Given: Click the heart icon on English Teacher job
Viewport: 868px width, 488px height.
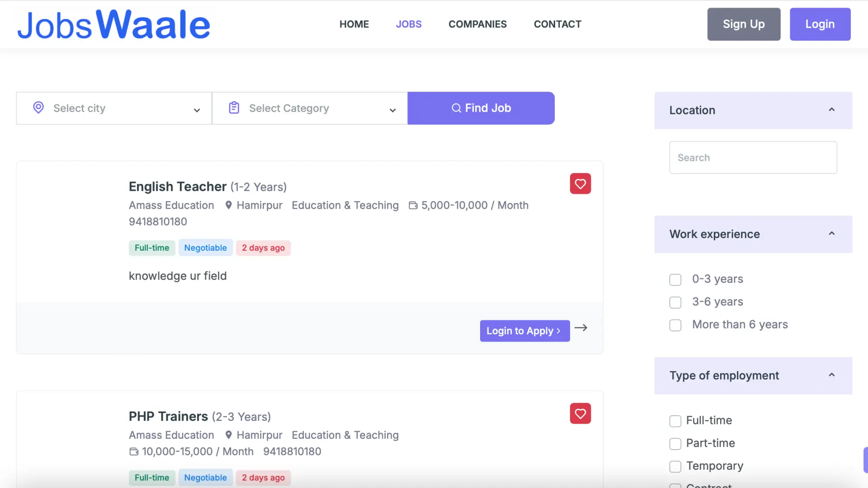Looking at the screenshot, I should coord(580,184).
